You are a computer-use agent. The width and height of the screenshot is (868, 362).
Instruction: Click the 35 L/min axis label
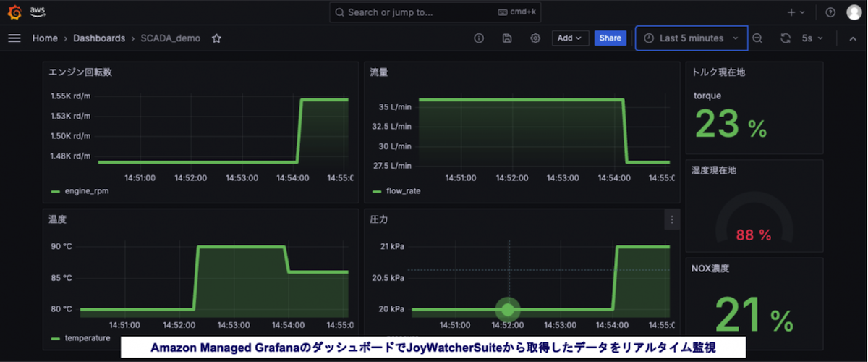(394, 106)
